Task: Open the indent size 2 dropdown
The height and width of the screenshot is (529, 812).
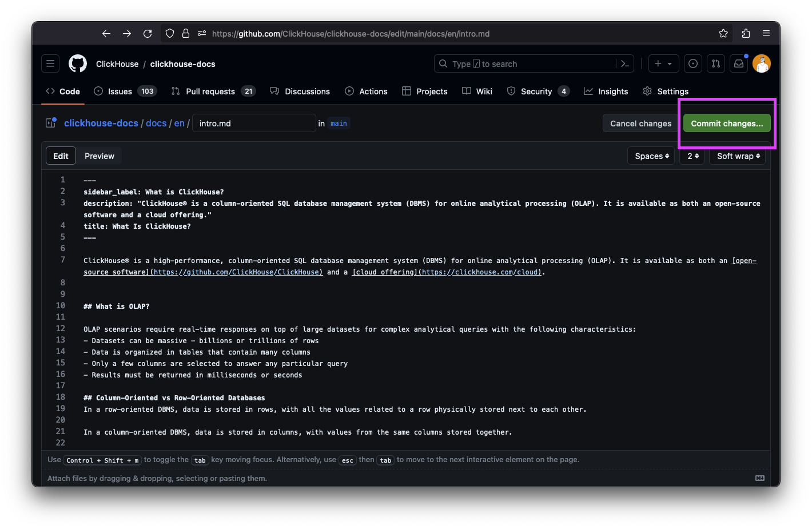Action: tap(692, 156)
